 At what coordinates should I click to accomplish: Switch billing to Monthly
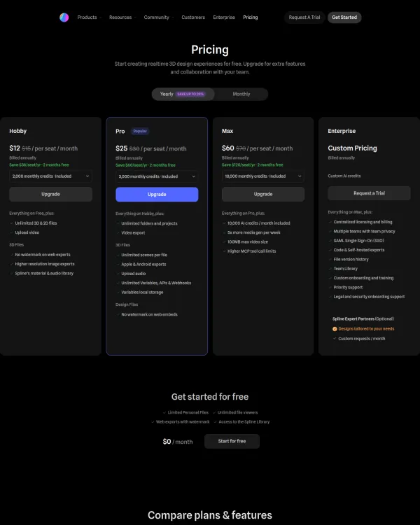tap(241, 94)
